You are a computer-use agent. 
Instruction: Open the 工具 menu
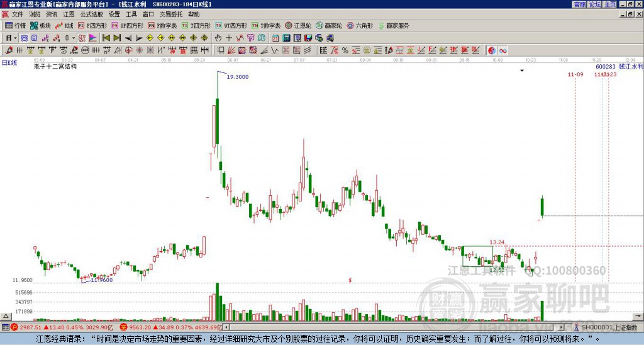[131, 14]
